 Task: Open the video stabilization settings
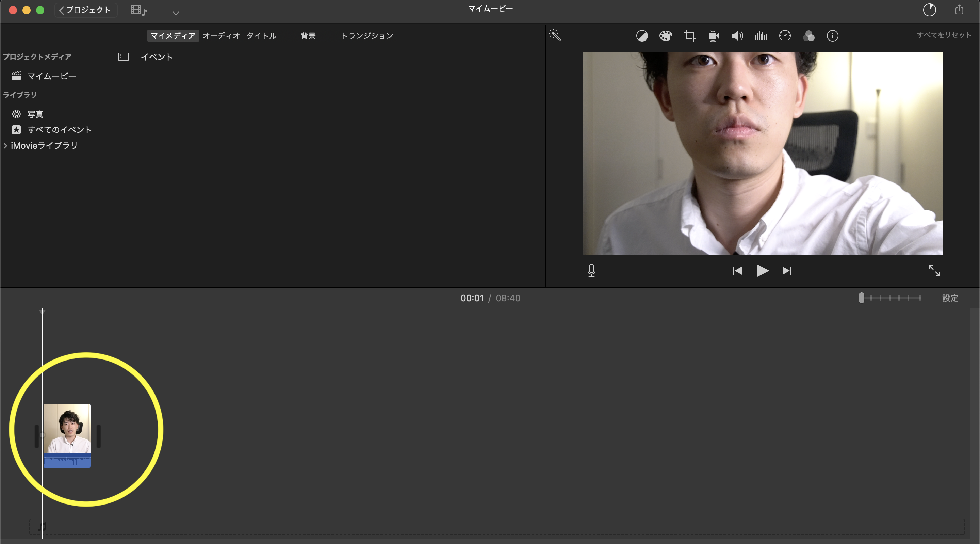coord(713,36)
